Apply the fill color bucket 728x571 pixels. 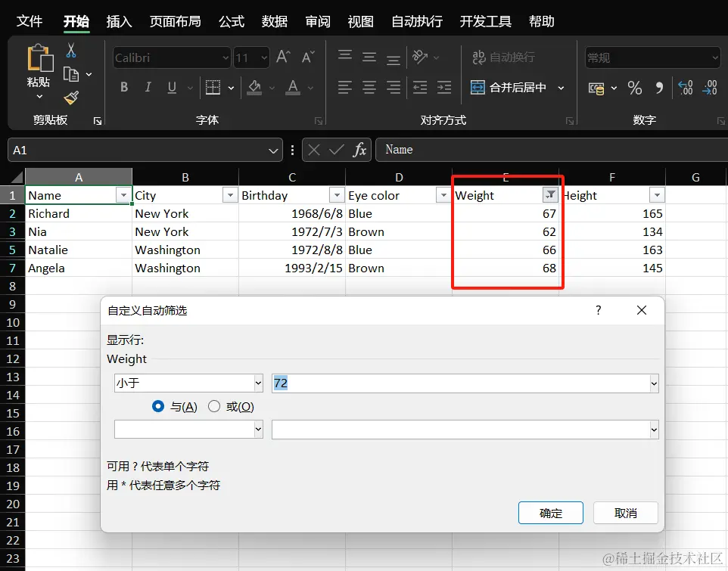tap(254, 87)
